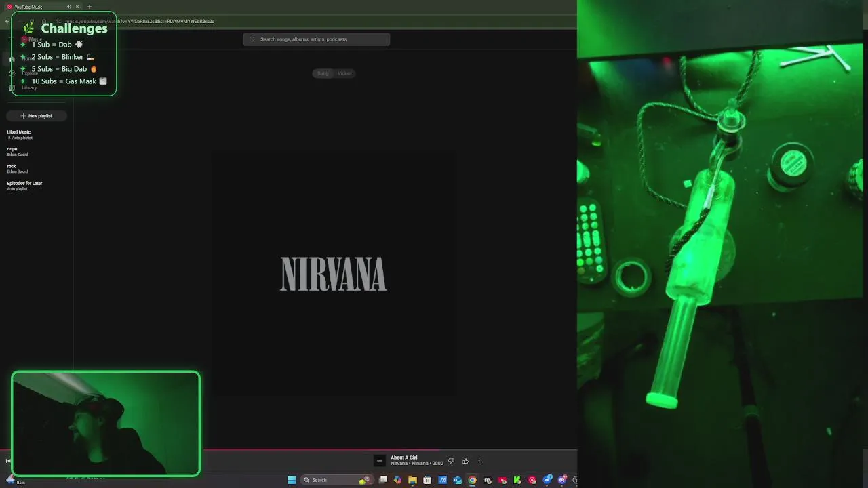Switch to Song view in Song/Video toggle
This screenshot has height=488, width=868.
click(323, 73)
